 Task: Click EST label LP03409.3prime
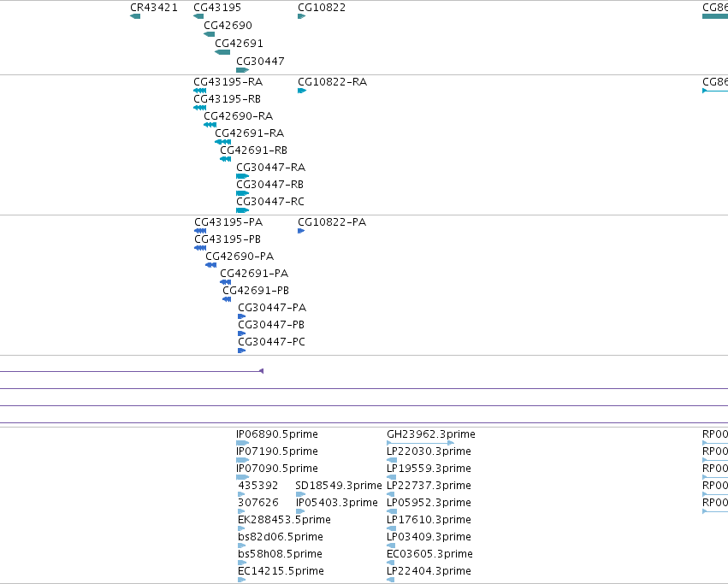429,537
